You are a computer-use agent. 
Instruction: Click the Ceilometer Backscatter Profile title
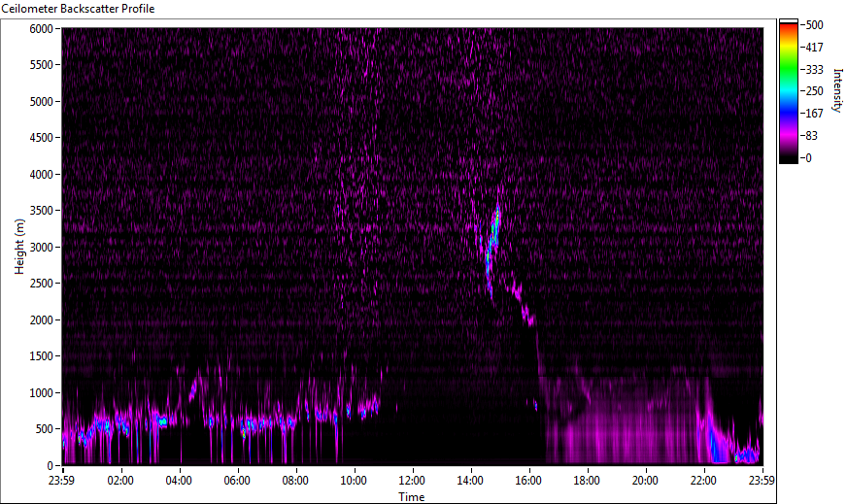(x=79, y=9)
